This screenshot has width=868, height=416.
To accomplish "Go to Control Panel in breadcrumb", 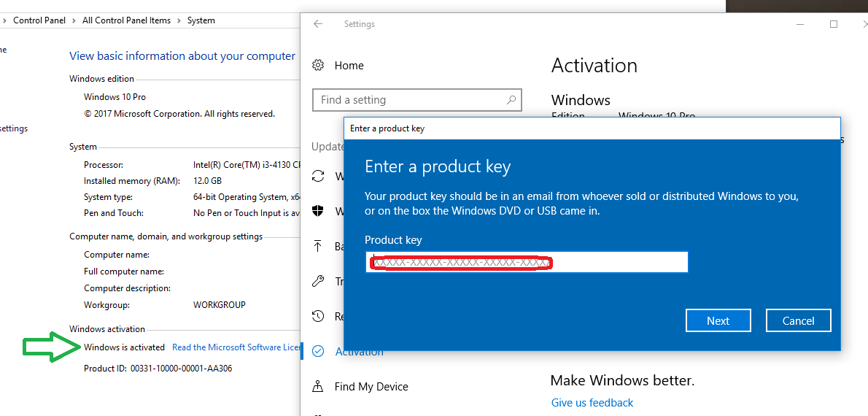I will coord(39,20).
